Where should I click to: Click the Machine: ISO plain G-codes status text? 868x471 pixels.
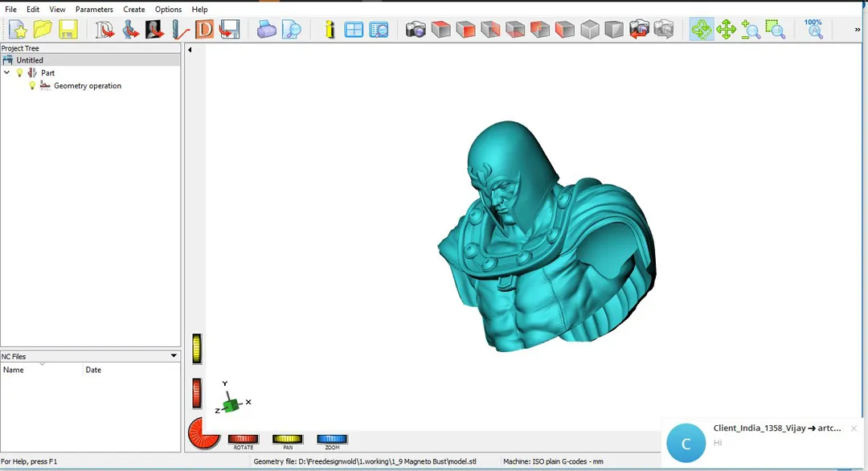pos(553,461)
